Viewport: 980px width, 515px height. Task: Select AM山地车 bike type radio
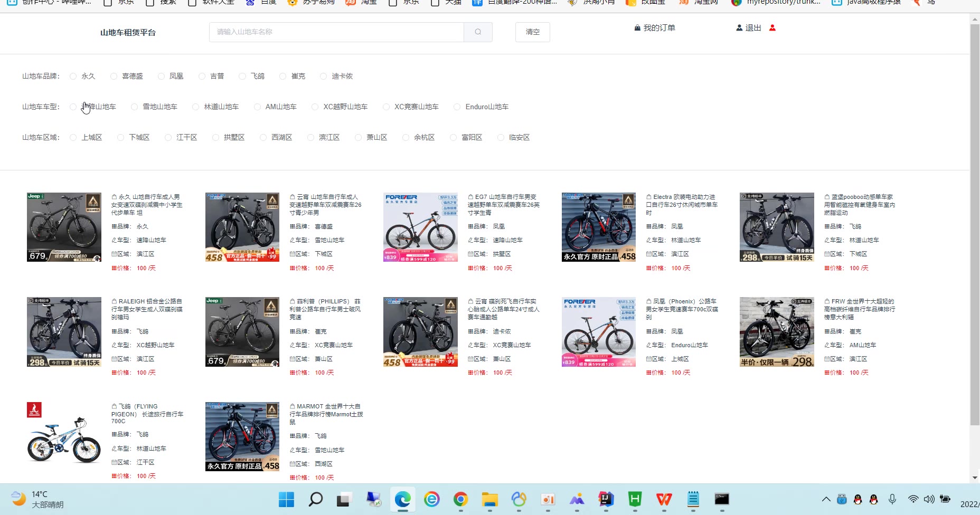click(257, 107)
